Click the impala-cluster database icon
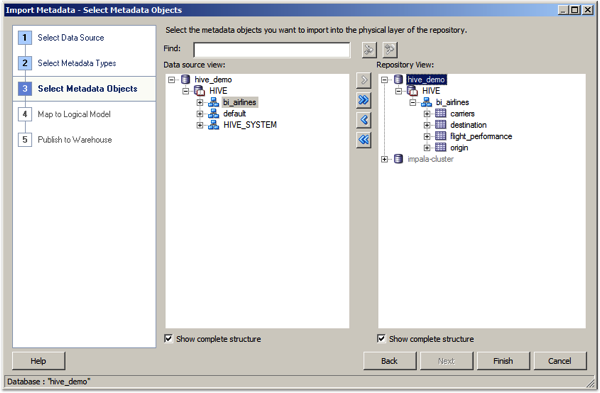Image resolution: width=600 pixels, height=393 pixels. pyautogui.click(x=398, y=159)
